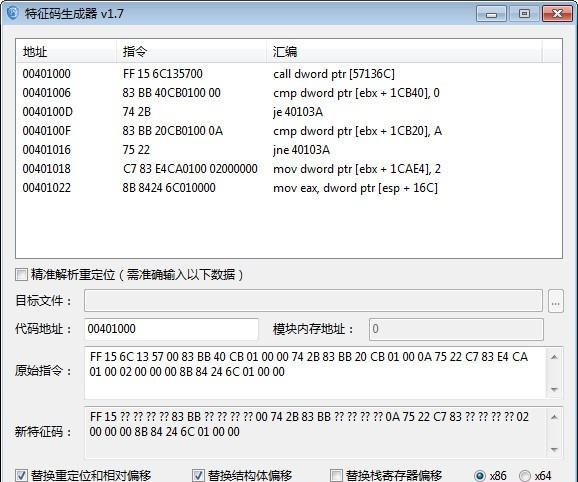
Task: Click assembly text call dword ptr [57136C]
Action: (x=334, y=74)
